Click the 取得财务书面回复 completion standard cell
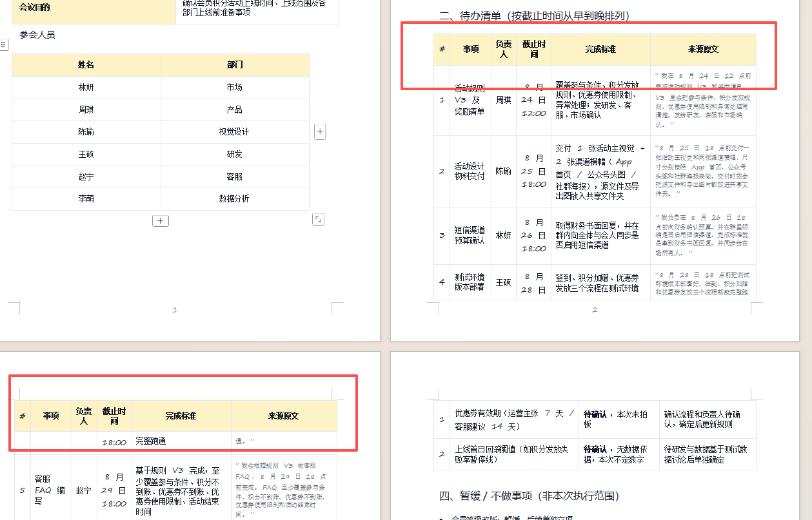The width and height of the screenshot is (812, 520). click(x=600, y=236)
